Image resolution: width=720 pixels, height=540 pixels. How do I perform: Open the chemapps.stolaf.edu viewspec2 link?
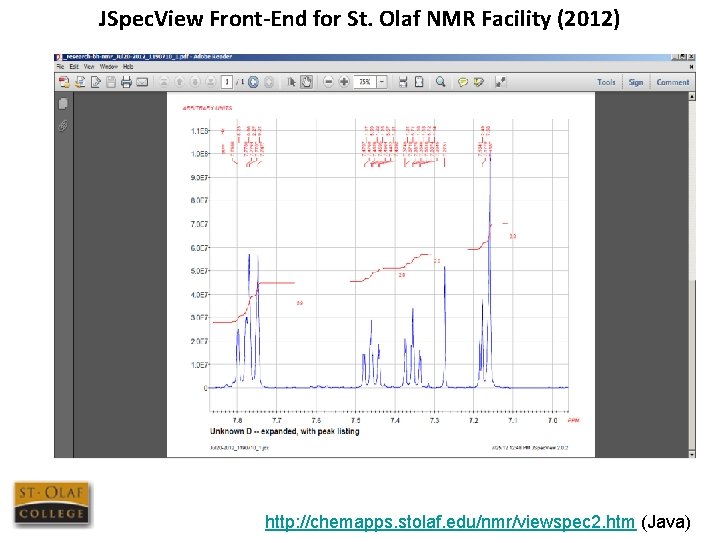point(450,522)
